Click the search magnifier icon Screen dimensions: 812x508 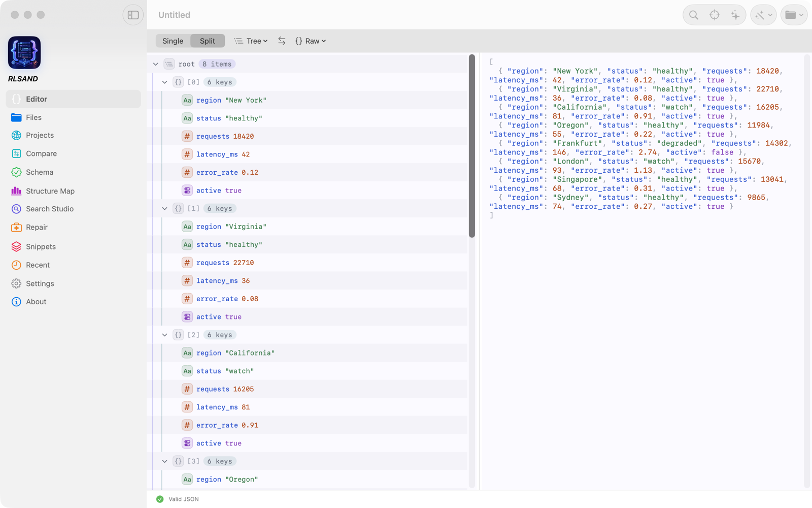pyautogui.click(x=693, y=15)
